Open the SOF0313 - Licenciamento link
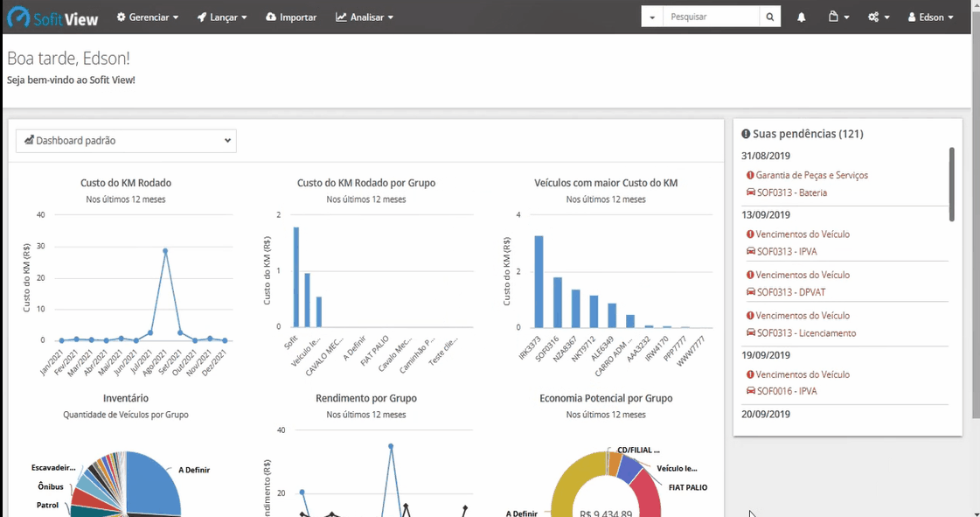The image size is (980, 517). click(806, 333)
